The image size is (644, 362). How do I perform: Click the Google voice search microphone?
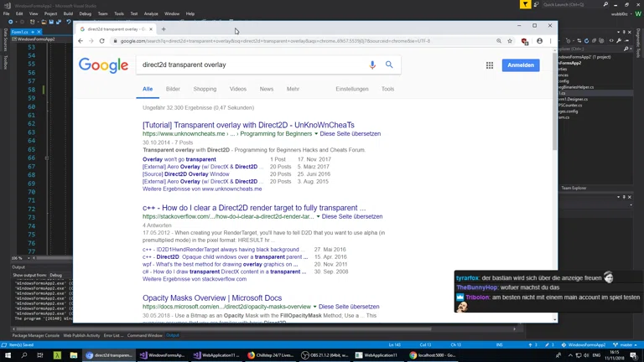click(372, 65)
